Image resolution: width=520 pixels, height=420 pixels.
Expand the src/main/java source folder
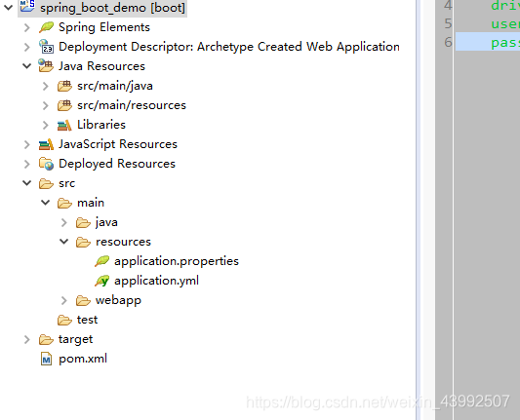[x=46, y=86]
